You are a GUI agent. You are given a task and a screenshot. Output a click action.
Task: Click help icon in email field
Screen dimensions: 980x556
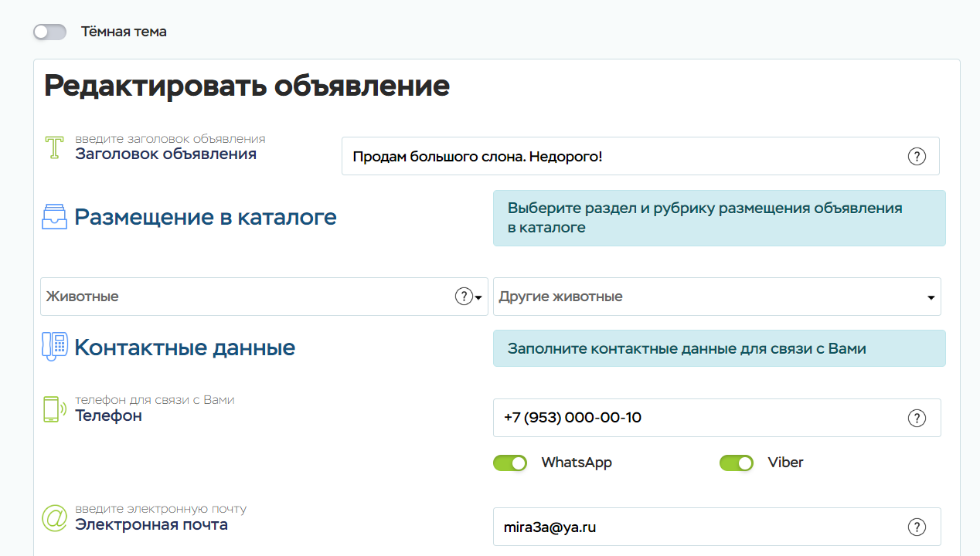(x=916, y=527)
